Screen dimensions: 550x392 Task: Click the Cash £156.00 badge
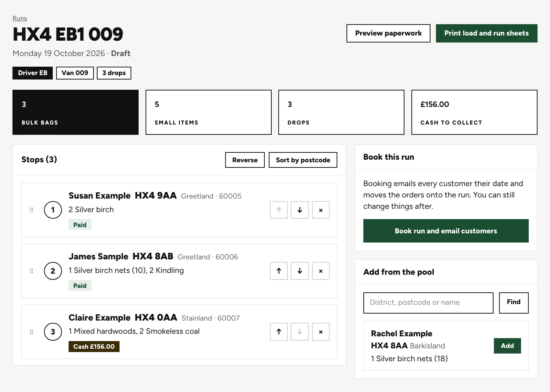click(94, 347)
